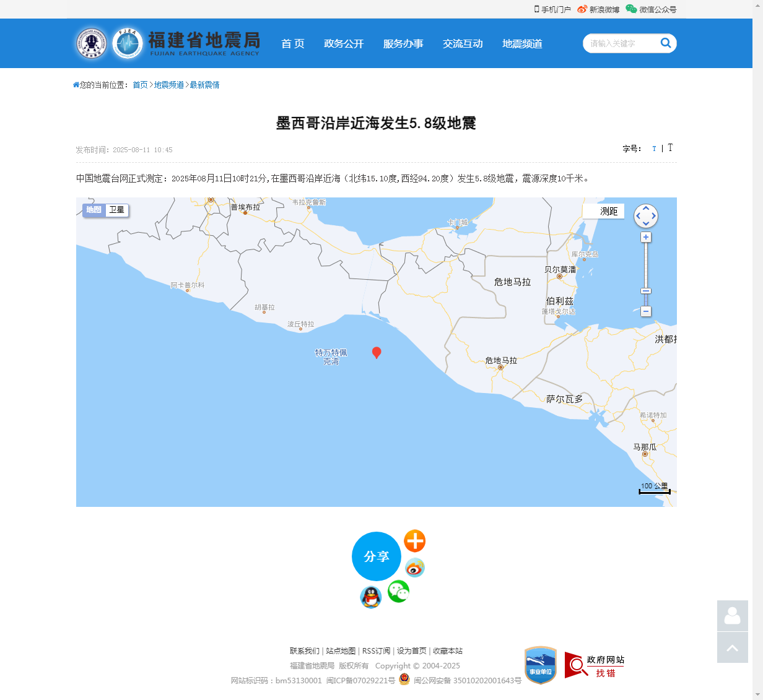Click the scroll back to top arrow

pos(732,647)
